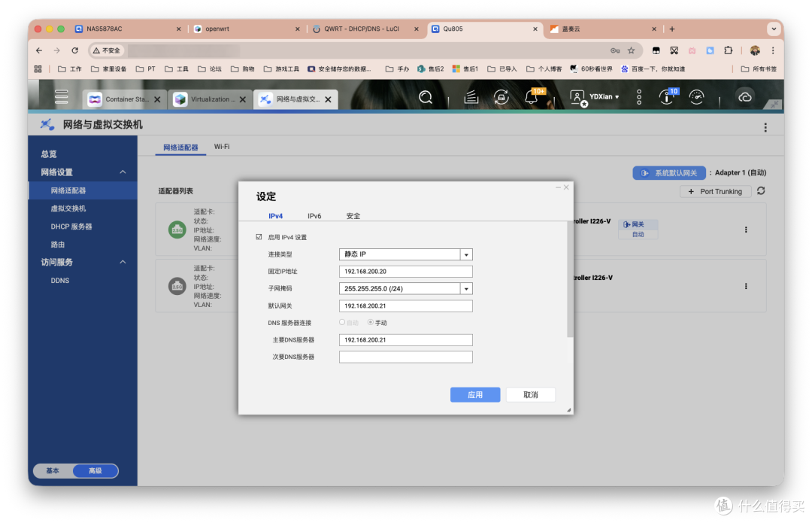The height and width of the screenshot is (523, 812).
Task: Refresh the adapter list
Action: [761, 190]
